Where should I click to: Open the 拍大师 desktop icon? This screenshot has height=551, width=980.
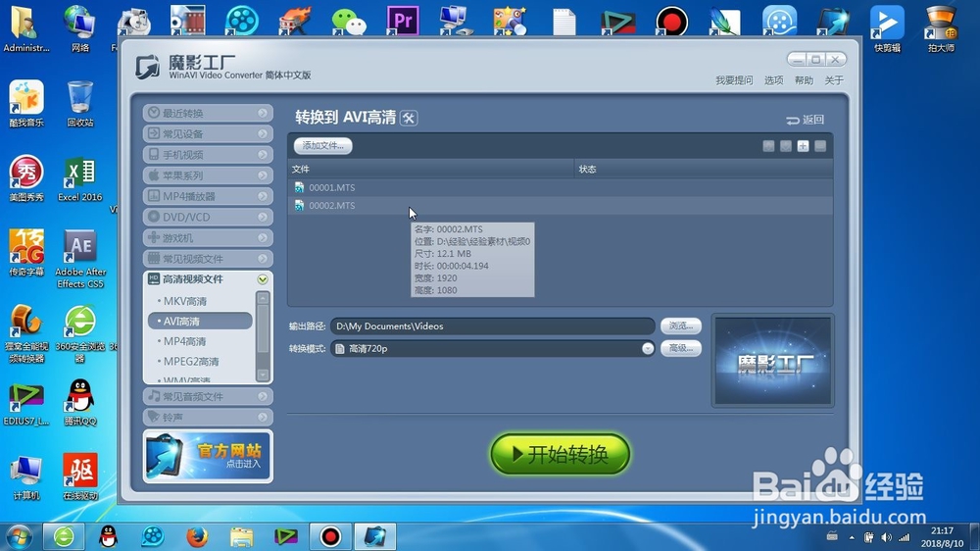tap(941, 28)
